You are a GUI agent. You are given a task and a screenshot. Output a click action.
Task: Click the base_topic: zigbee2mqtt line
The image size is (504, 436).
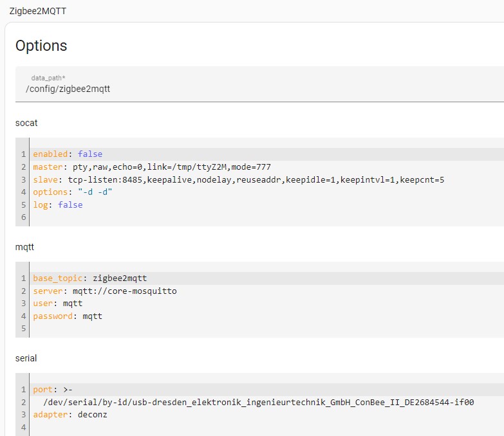click(266, 278)
